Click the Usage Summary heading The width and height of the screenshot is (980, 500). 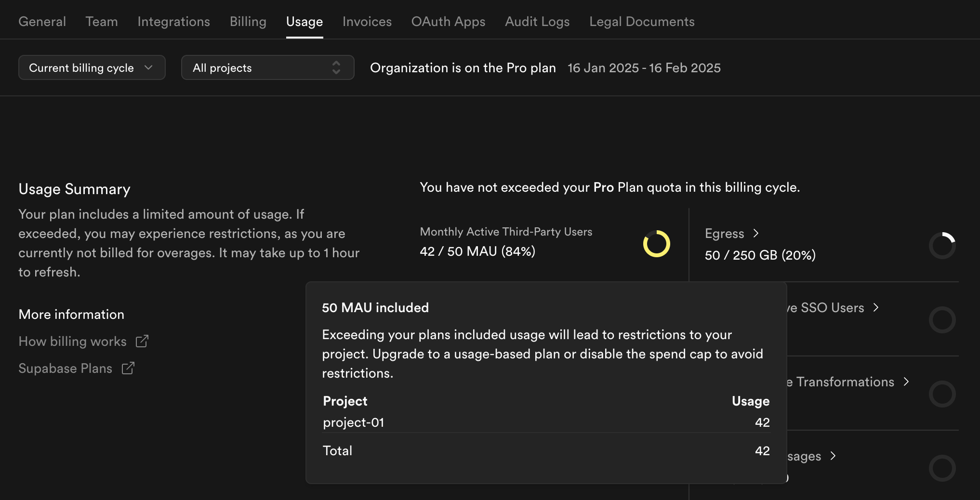[x=74, y=189]
